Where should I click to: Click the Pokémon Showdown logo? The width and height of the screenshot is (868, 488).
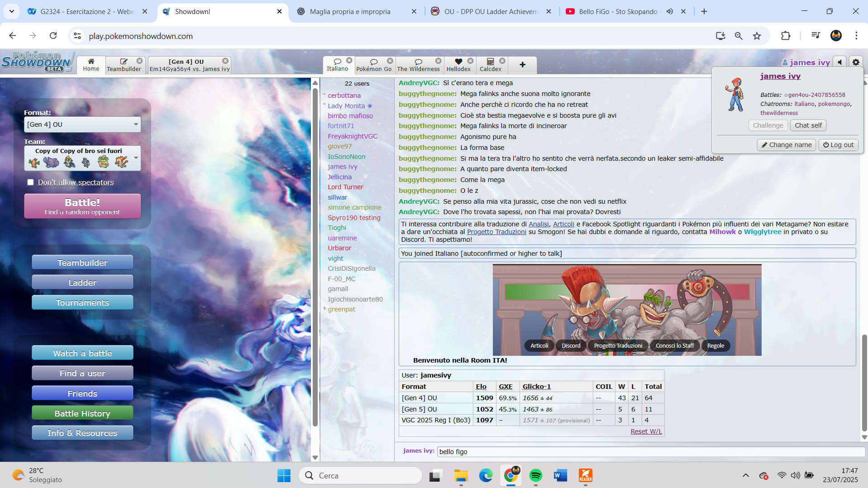point(37,62)
